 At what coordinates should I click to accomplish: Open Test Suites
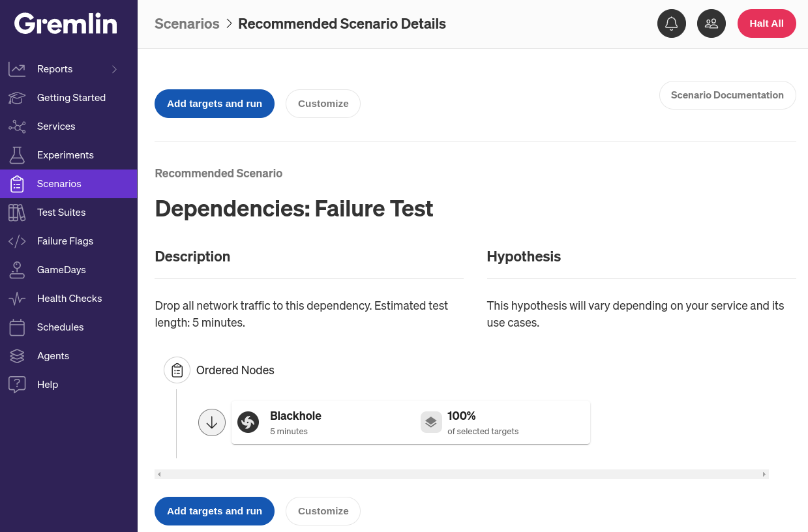point(68,213)
